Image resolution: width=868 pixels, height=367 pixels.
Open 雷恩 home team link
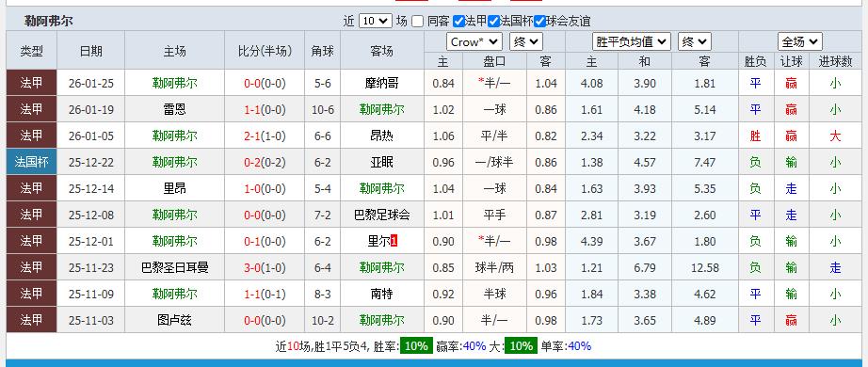pos(174,109)
